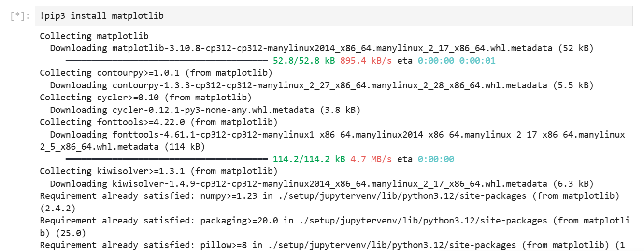Screen dimensions: 644x251
Task: Click the 'Requirement already satisfied: numpy>=1.23' line
Action: (329, 196)
